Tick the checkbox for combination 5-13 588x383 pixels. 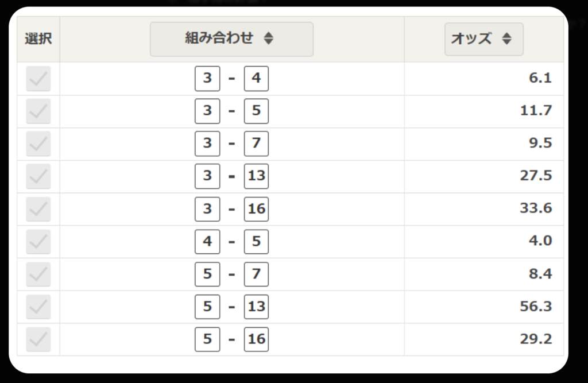38,307
